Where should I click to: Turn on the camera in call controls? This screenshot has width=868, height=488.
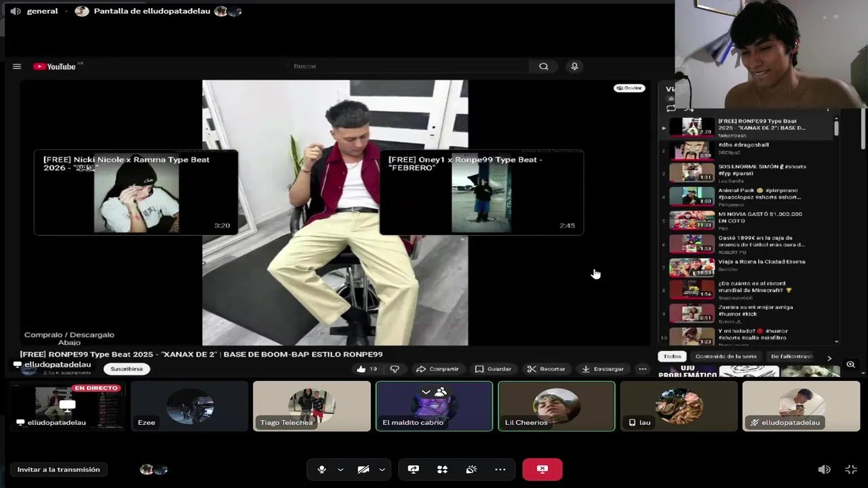point(363,469)
